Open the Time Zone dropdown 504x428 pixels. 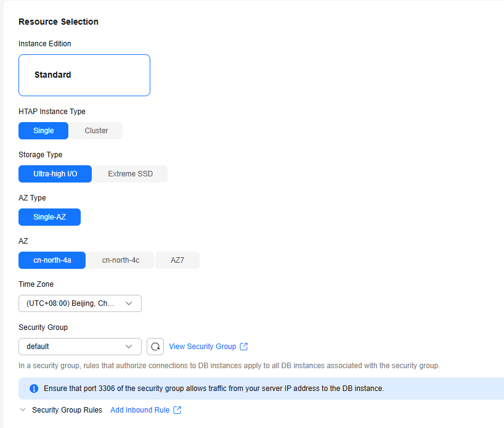pos(80,303)
